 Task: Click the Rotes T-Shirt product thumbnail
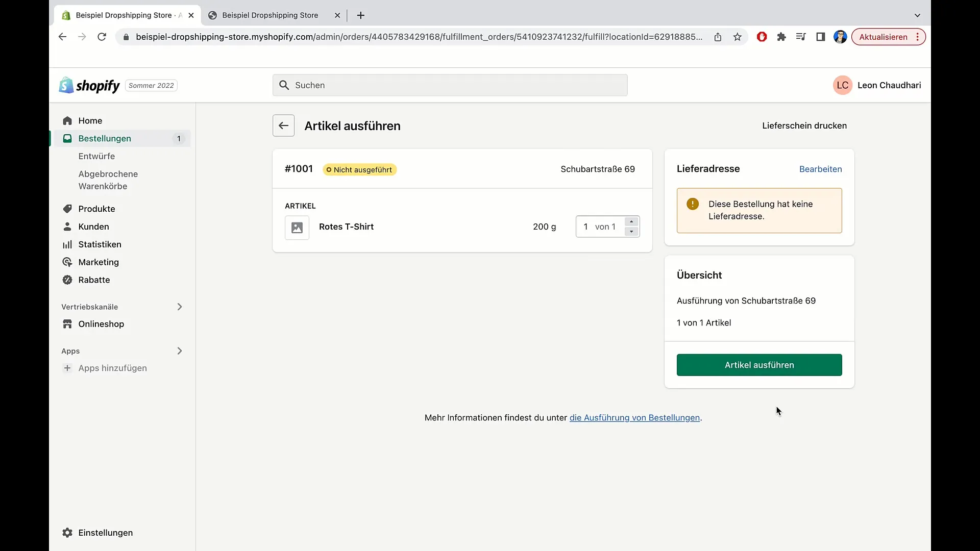tap(297, 228)
